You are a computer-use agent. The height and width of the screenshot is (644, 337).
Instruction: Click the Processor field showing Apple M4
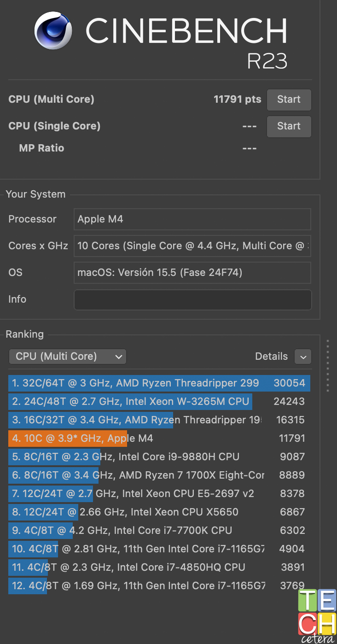(192, 219)
